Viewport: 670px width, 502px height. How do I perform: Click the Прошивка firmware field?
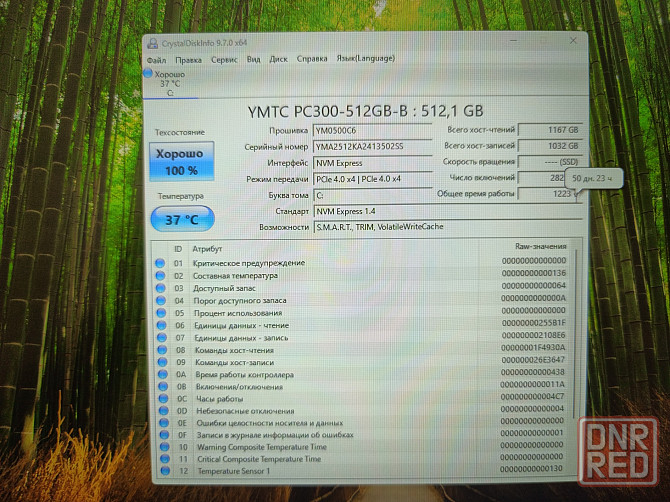coord(371,130)
